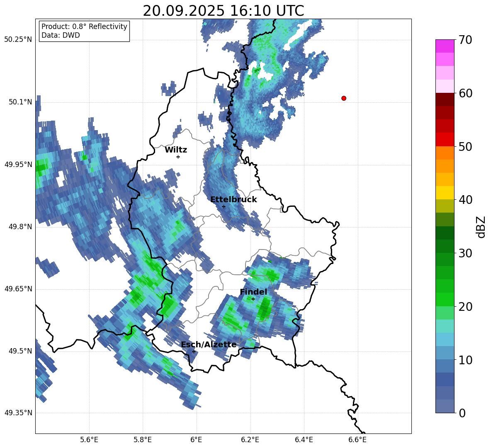This screenshot has width=491, height=448.
Task: Click the 49.65°N latitude label
Action: (x=18, y=289)
